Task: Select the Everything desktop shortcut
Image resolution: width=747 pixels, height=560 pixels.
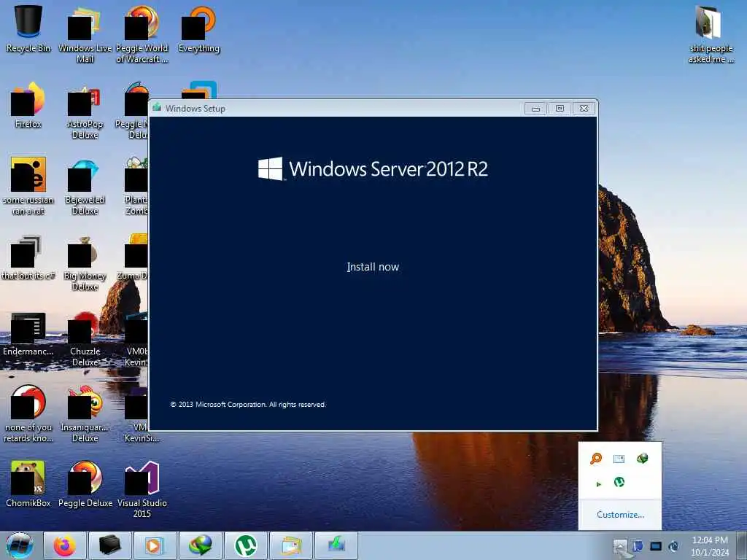Action: coord(198,28)
